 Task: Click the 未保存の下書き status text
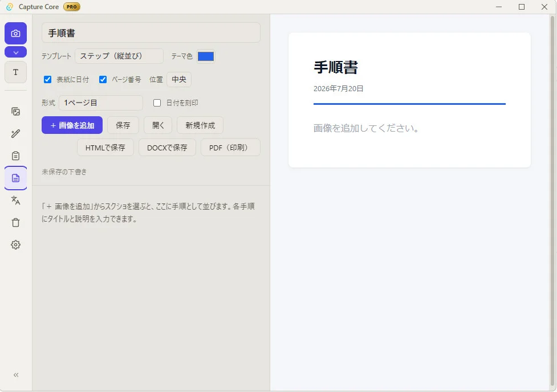(x=64, y=172)
